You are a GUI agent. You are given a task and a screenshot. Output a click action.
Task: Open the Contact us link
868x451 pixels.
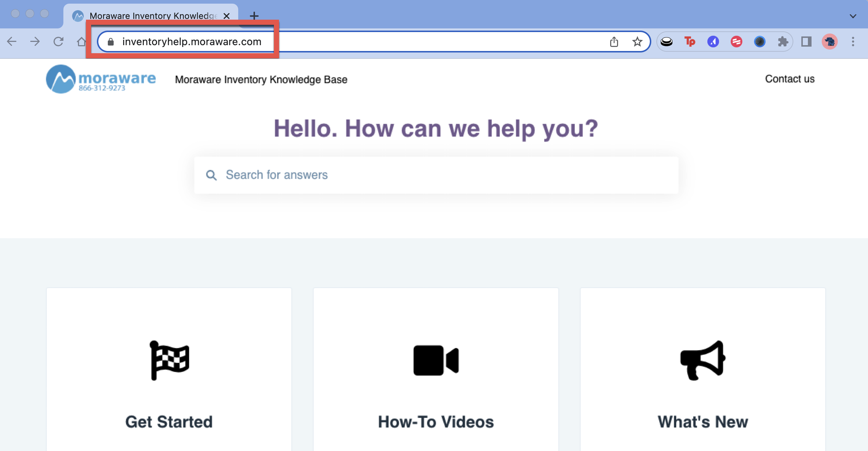(790, 79)
